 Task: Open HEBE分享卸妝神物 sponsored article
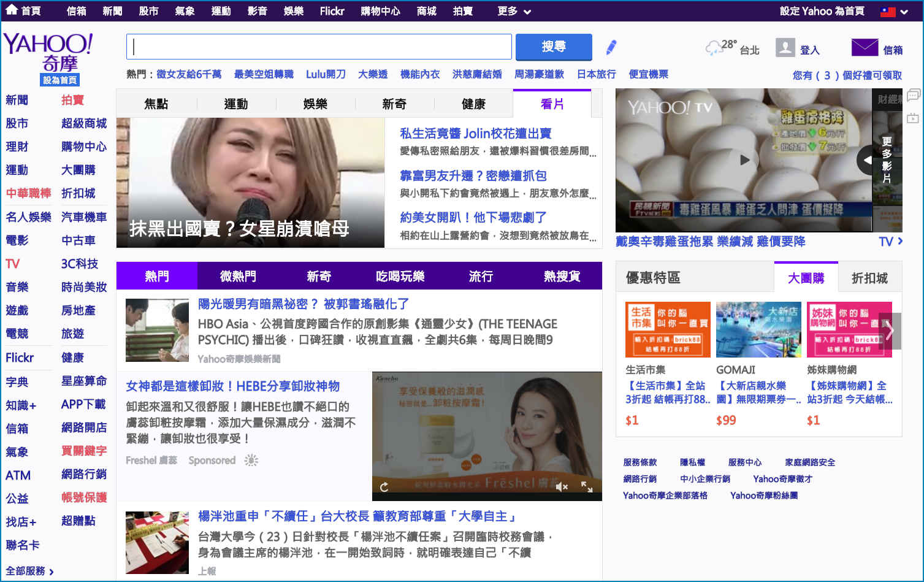(232, 386)
